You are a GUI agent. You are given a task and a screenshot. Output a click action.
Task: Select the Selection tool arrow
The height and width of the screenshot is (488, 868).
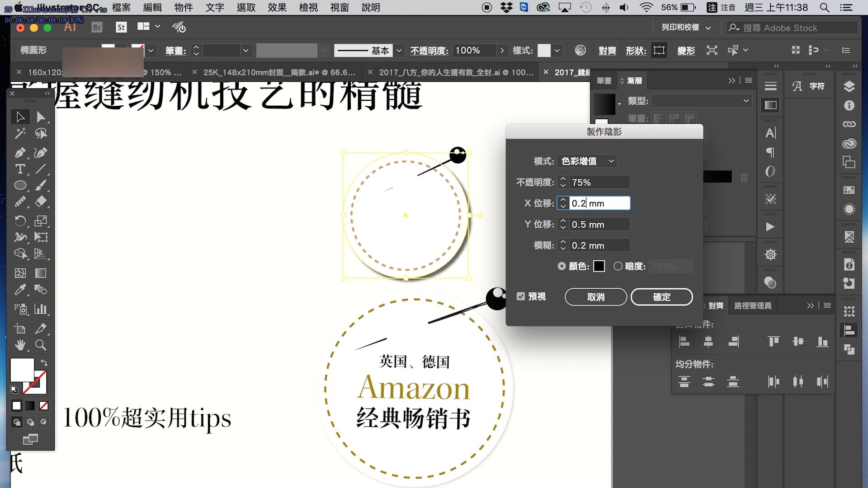[20, 117]
